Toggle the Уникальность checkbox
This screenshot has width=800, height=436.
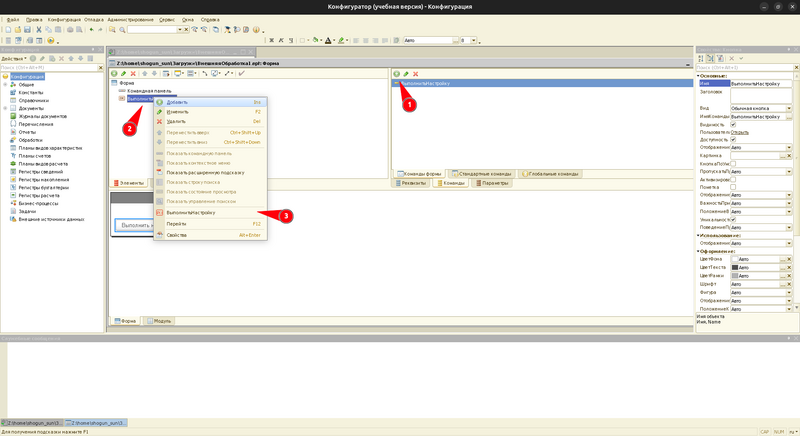(x=733, y=219)
